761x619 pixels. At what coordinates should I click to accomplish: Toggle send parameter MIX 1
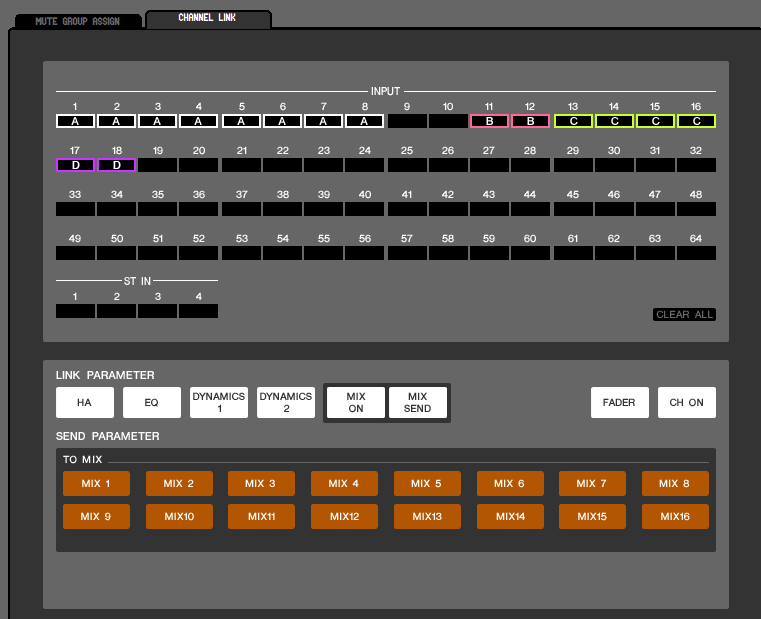coord(96,484)
